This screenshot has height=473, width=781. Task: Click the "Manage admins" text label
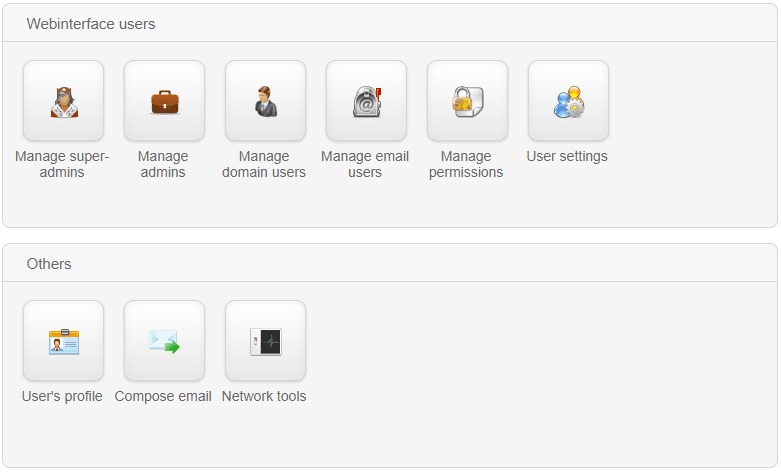click(x=163, y=164)
